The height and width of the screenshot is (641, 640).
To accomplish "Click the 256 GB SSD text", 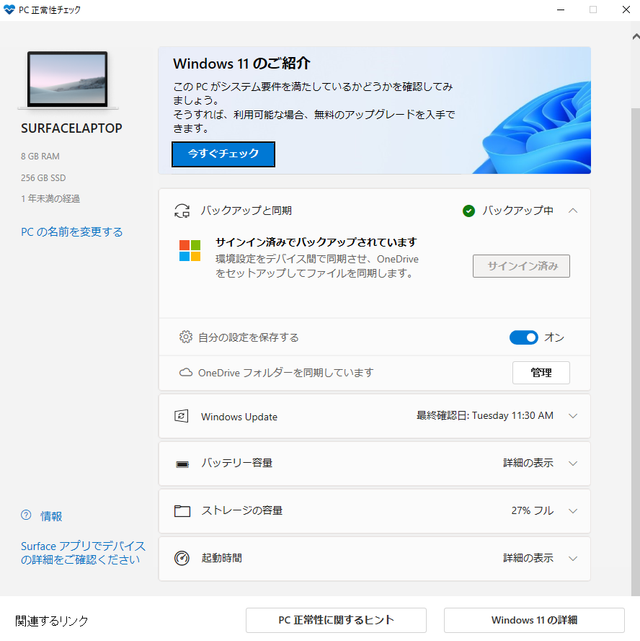I will pyautogui.click(x=43, y=178).
